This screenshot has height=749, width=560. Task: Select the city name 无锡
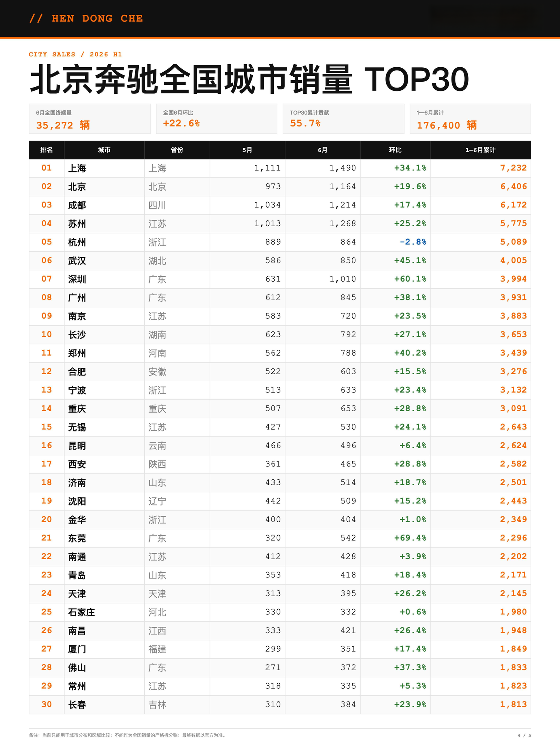point(77,427)
